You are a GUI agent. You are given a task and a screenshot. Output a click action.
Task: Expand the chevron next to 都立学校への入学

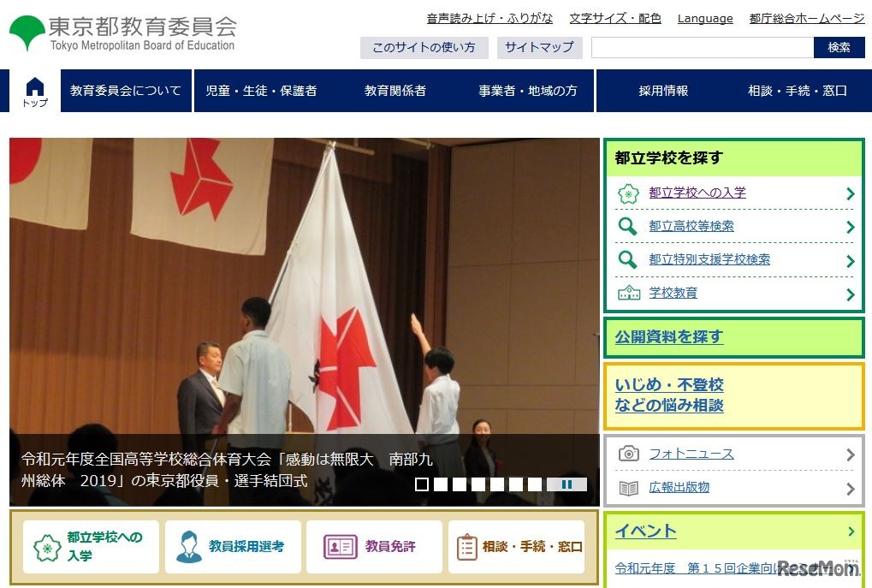point(851,193)
